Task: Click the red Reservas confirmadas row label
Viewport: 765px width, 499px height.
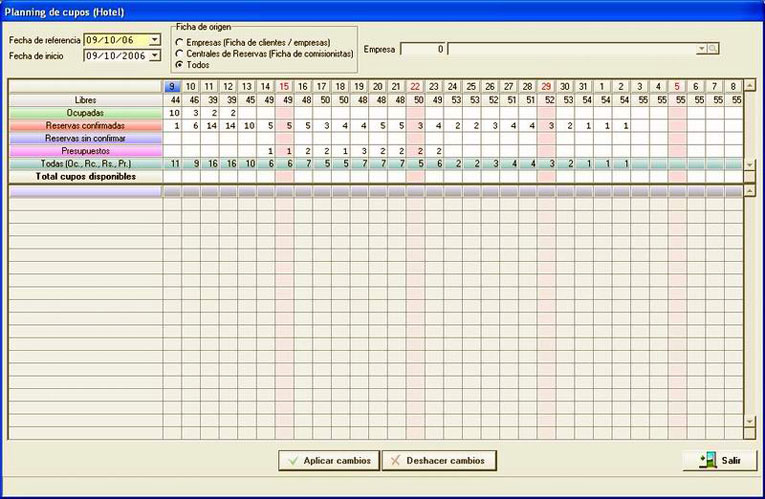Action: pos(85,125)
